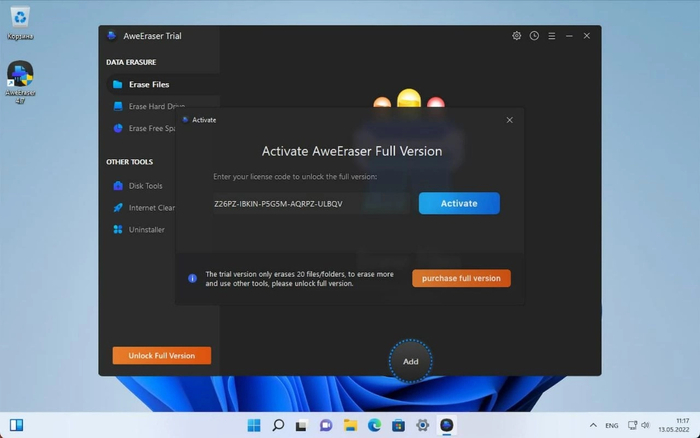Open the Recycle Bin desktop icon
The height and width of the screenshot is (438, 700).
20,18
